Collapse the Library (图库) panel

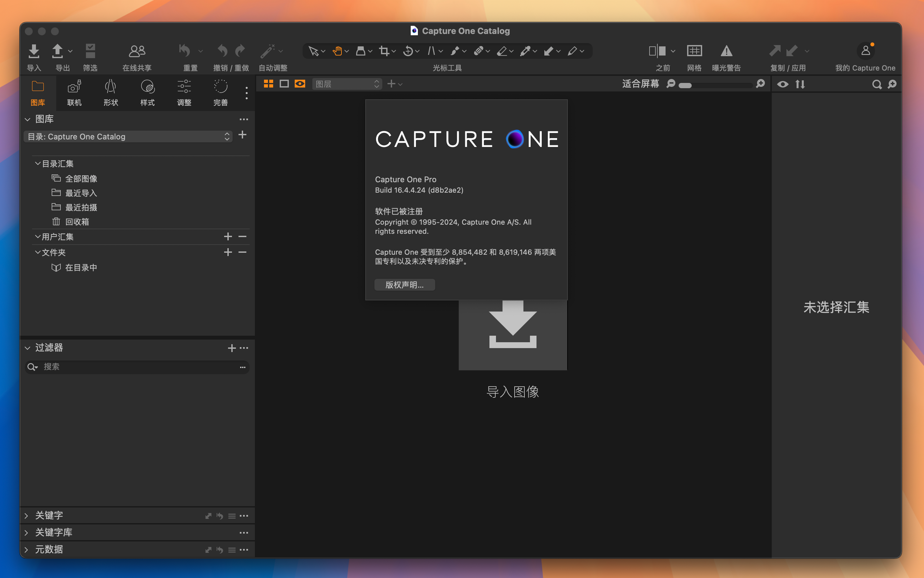(x=27, y=119)
